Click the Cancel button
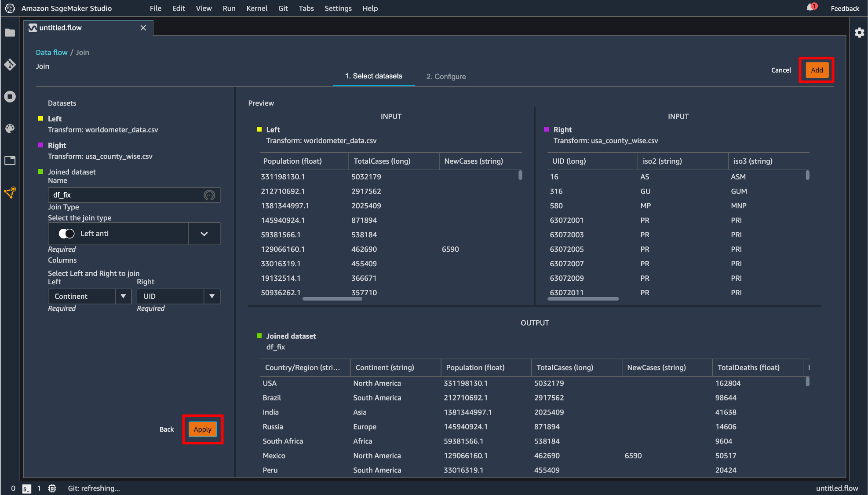 [781, 70]
